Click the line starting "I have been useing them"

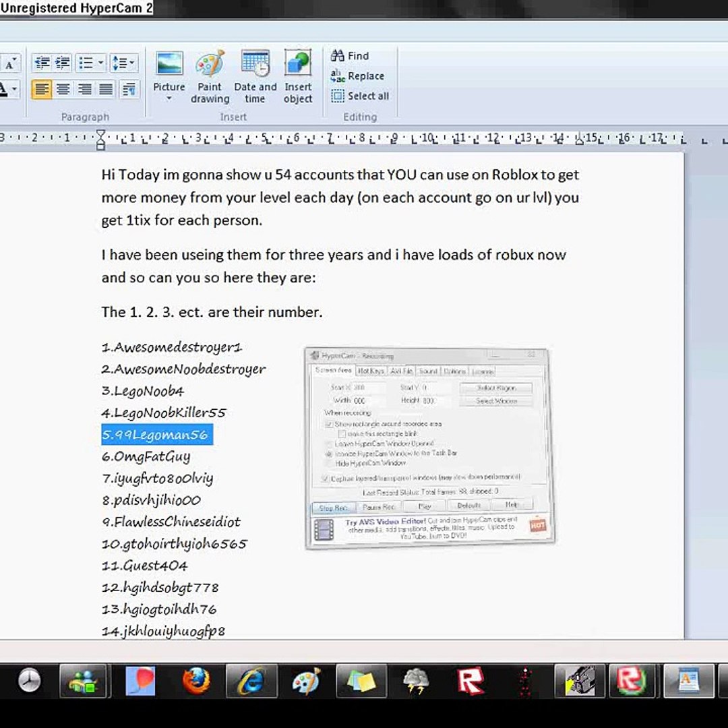[334, 255]
